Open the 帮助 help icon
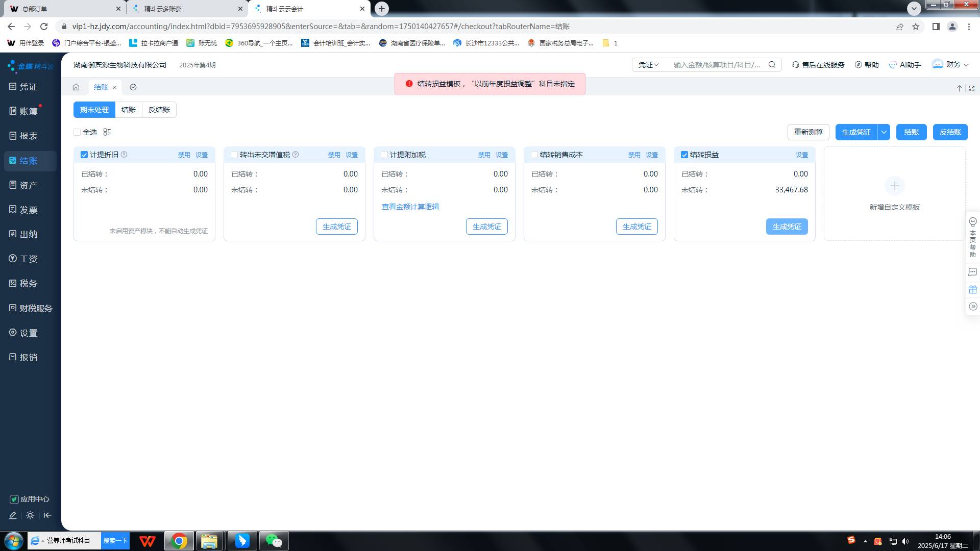This screenshot has height=551, width=980. point(867,65)
